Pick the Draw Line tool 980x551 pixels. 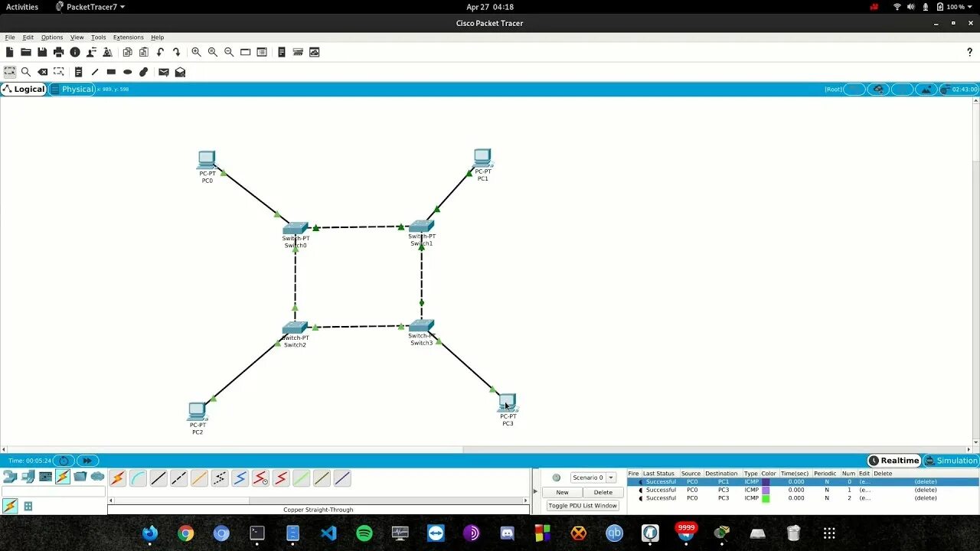pyautogui.click(x=95, y=72)
